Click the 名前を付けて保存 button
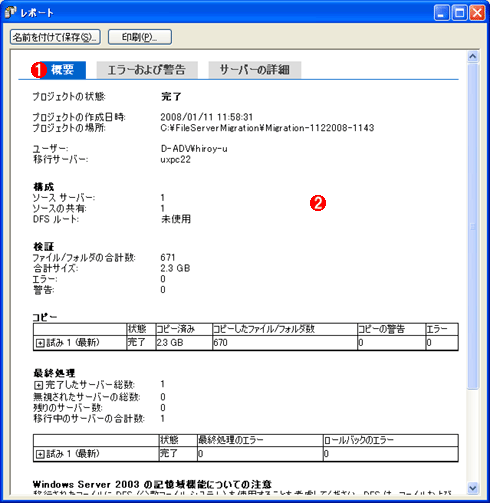The height and width of the screenshot is (503, 490). click(55, 37)
